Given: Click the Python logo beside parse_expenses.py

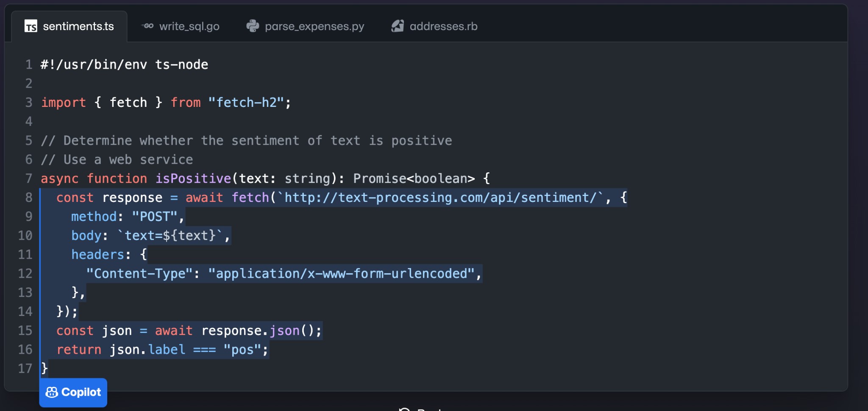Looking at the screenshot, I should tap(253, 26).
